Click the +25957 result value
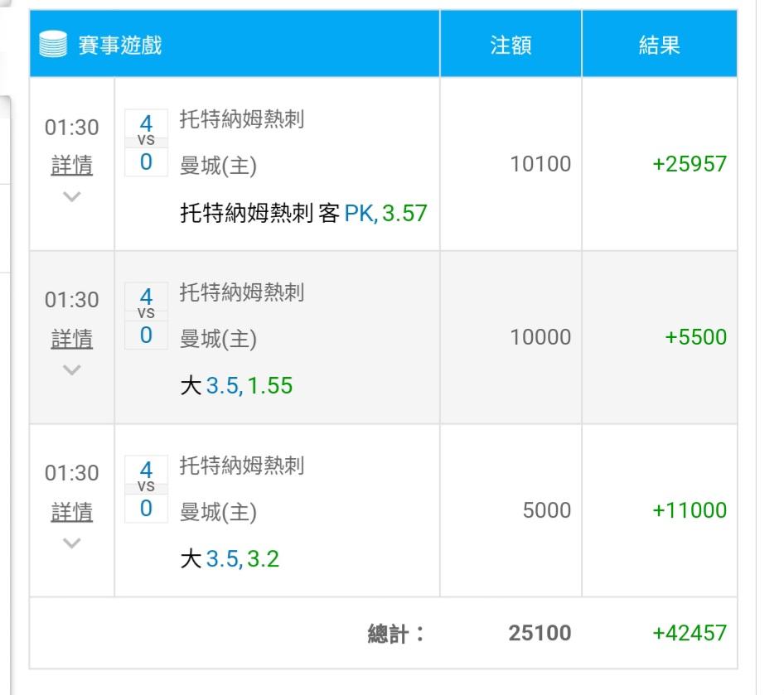 [x=690, y=164]
